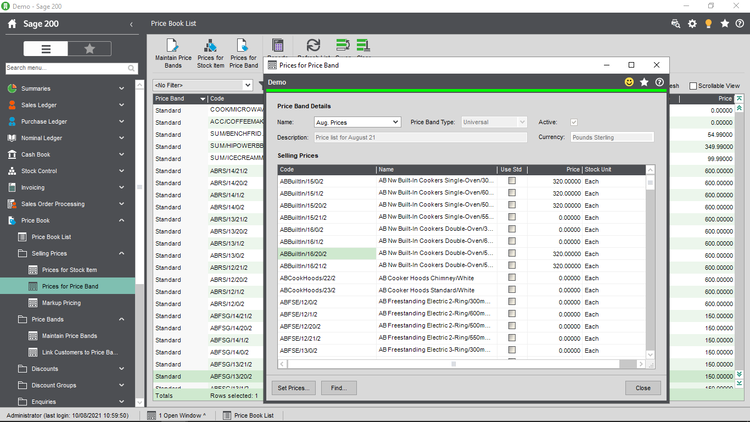Open help icon in Prices dialog

point(659,82)
